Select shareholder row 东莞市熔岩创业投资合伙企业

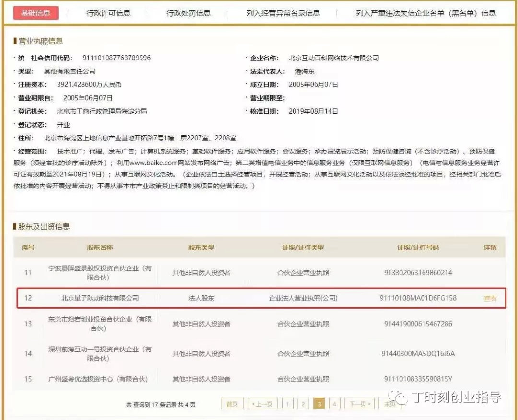100,324
